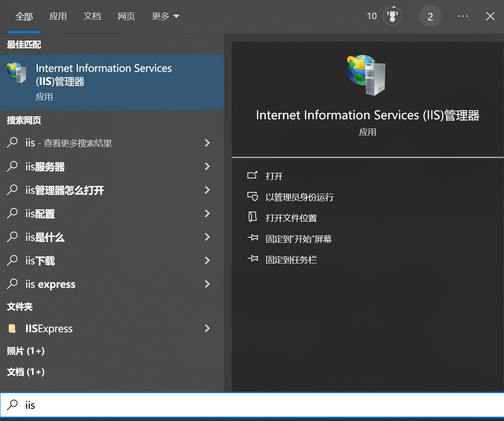This screenshot has height=421, width=504.
Task: Choose 打开 in the preview pane
Action: tap(274, 176)
